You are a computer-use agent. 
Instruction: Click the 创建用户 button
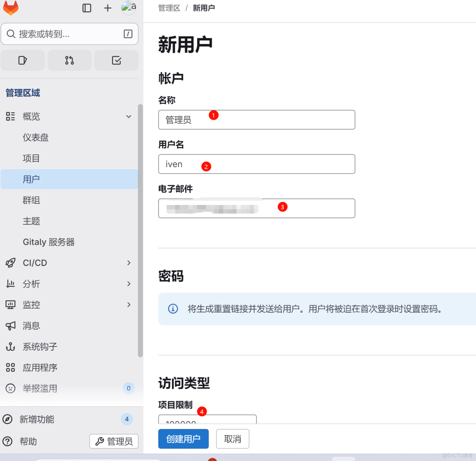click(183, 439)
